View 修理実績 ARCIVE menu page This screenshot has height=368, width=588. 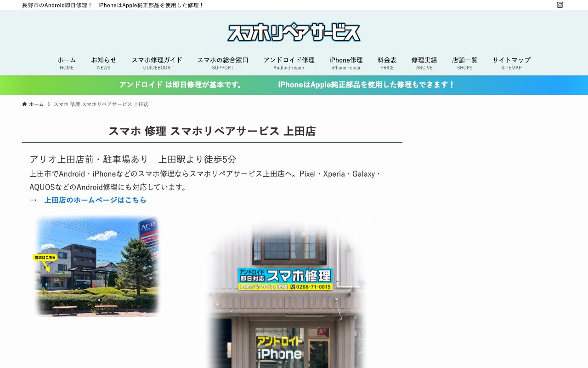pos(424,63)
